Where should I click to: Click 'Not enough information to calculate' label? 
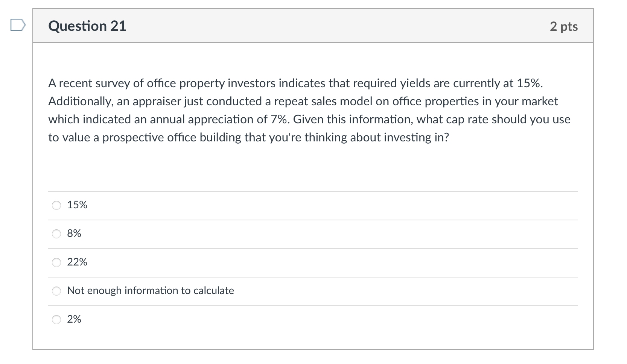point(151,291)
